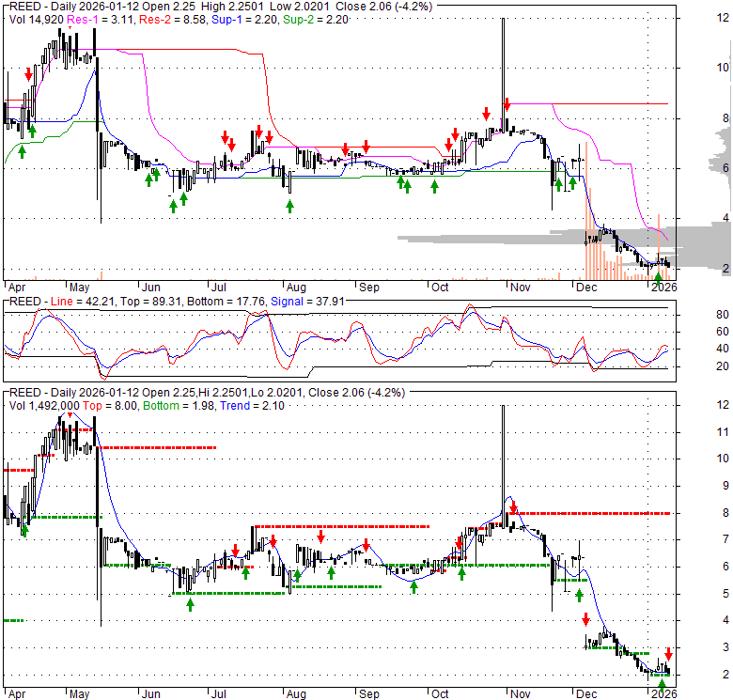Click the '2026' axis label under top chart

point(663,287)
